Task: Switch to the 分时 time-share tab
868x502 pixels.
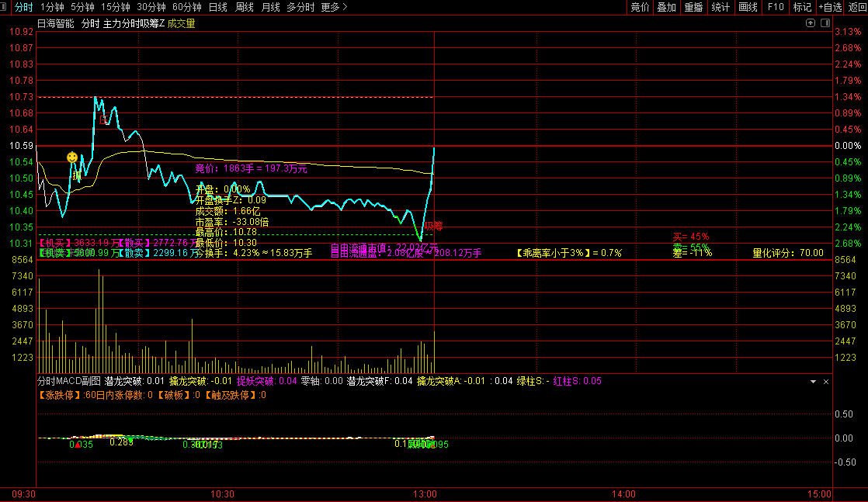Action: (24, 7)
